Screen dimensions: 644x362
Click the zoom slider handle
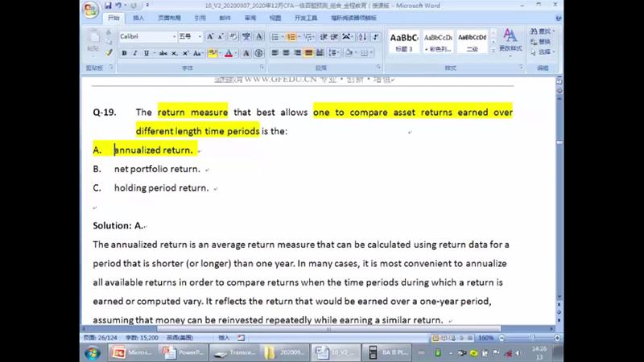pos(532,338)
